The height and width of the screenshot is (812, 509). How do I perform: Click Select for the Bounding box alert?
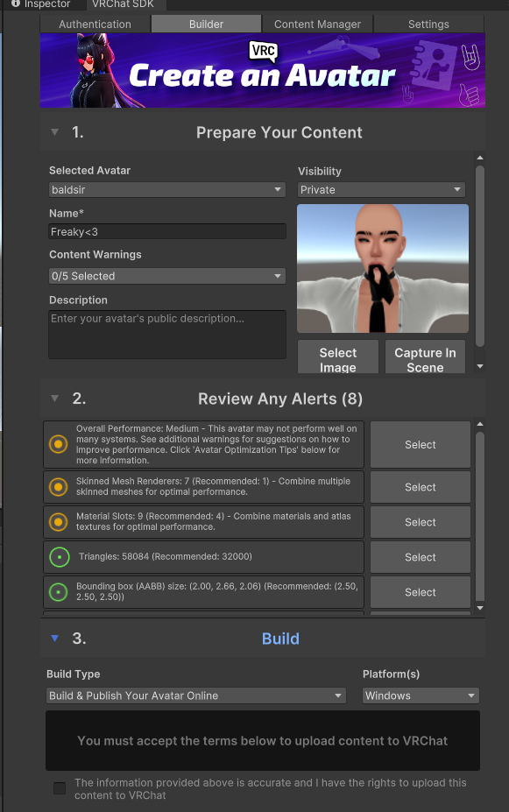click(421, 592)
